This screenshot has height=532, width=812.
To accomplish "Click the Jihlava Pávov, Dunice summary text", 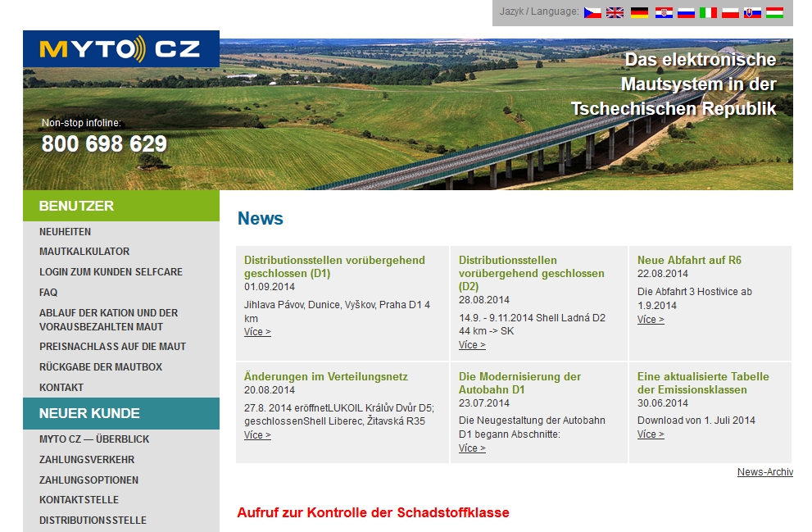I will [337, 311].
